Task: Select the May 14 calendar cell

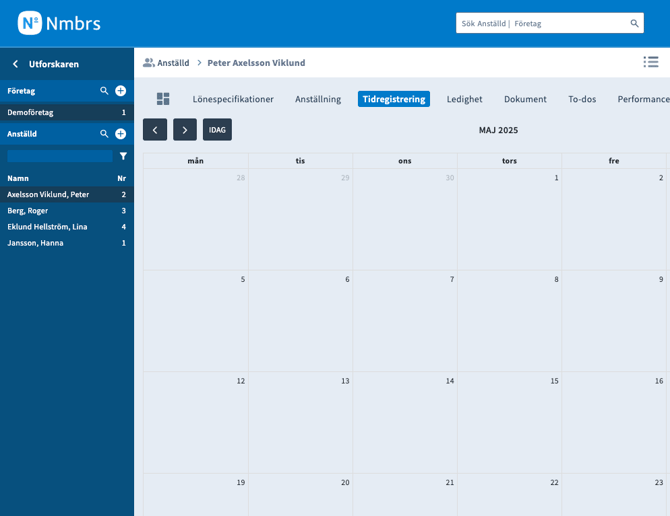Action: (x=405, y=422)
